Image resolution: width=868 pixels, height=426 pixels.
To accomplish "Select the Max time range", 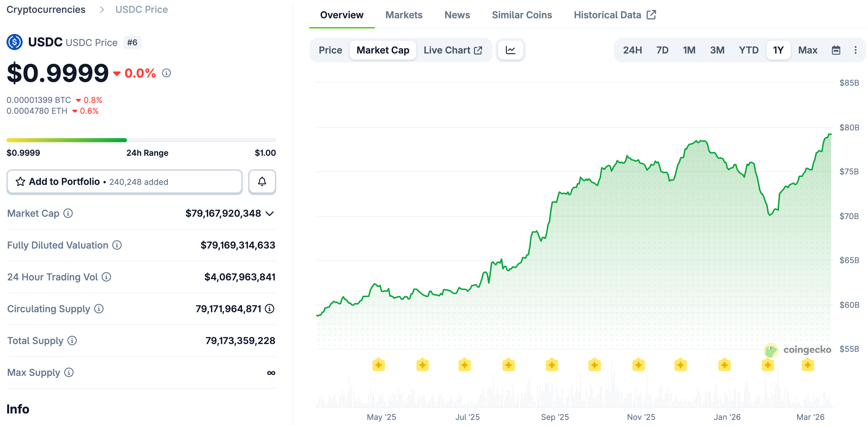I will (x=807, y=50).
